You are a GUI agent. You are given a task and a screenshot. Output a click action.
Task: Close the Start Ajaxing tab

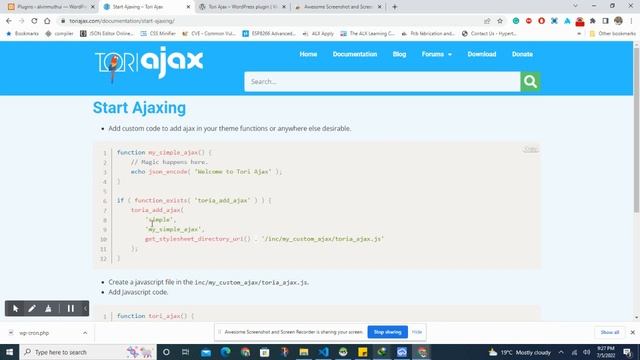pyautogui.click(x=188, y=7)
